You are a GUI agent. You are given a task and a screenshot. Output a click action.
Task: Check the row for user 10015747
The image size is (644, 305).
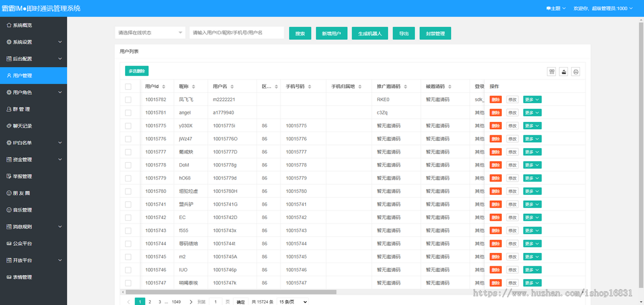tap(128, 282)
